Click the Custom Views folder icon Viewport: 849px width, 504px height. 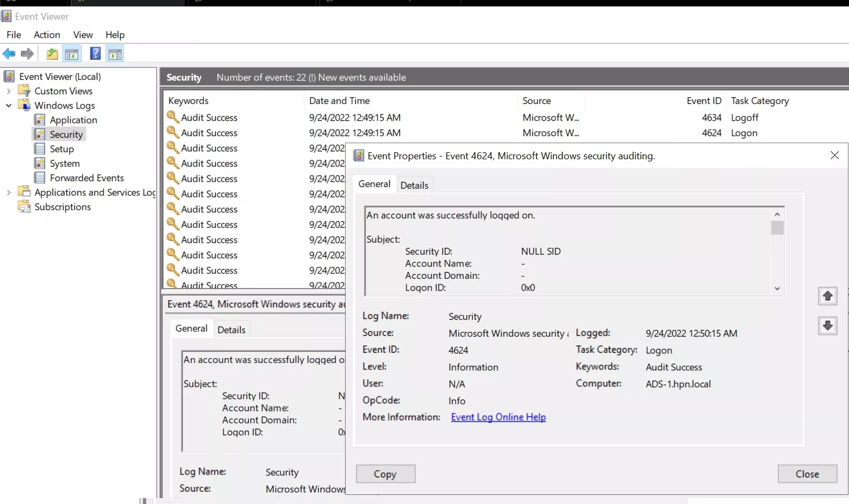coord(24,91)
